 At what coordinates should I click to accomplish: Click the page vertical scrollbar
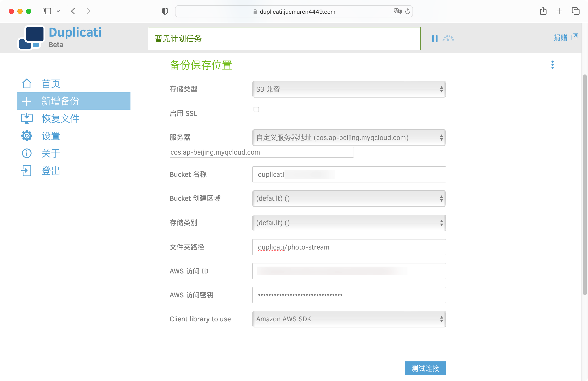(x=585, y=184)
